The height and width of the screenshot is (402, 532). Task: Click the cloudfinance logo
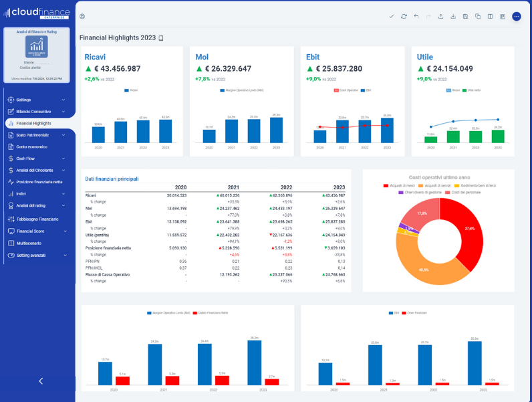(x=37, y=13)
